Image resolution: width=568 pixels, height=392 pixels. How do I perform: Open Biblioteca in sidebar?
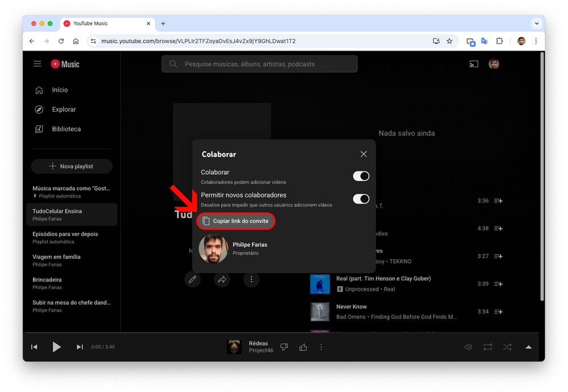pos(65,129)
